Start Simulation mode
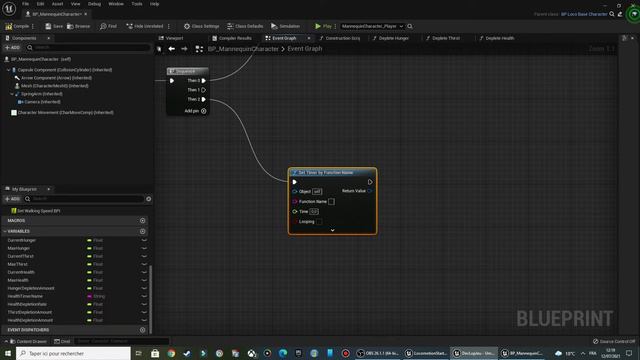Image resolution: width=640 pixels, height=360 pixels. click(x=285, y=26)
